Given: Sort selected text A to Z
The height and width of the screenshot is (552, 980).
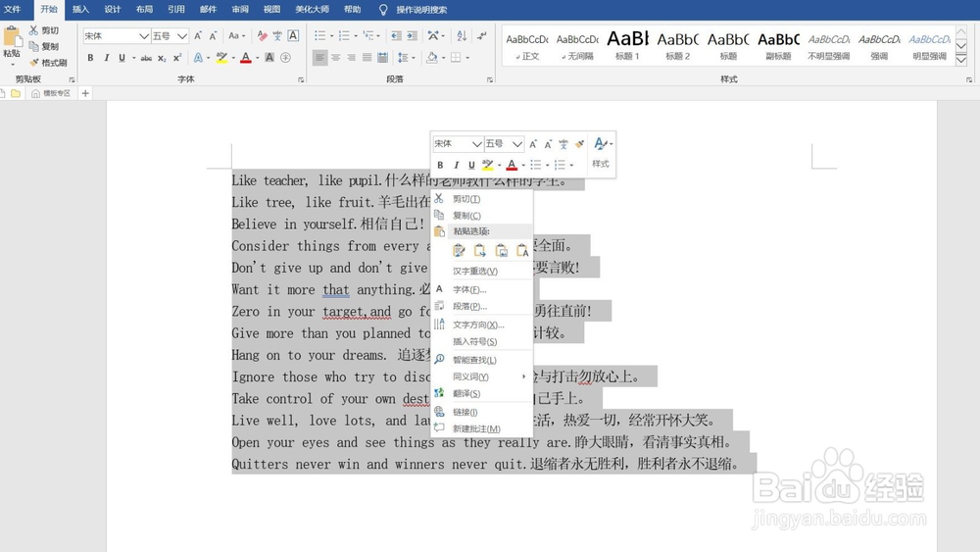Looking at the screenshot, I should (x=462, y=35).
